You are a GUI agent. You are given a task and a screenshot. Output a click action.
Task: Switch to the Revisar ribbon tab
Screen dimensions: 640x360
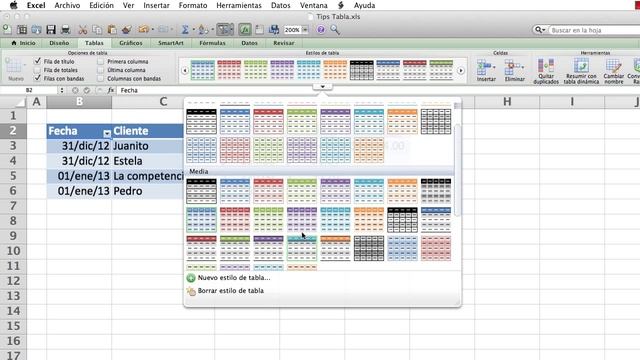tap(284, 43)
